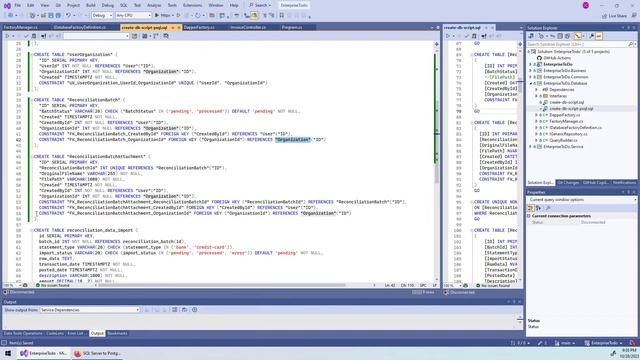Collapse the CREATE TABLE "UserOrganization" block
This screenshot has height=360, width=640.
(31, 54)
